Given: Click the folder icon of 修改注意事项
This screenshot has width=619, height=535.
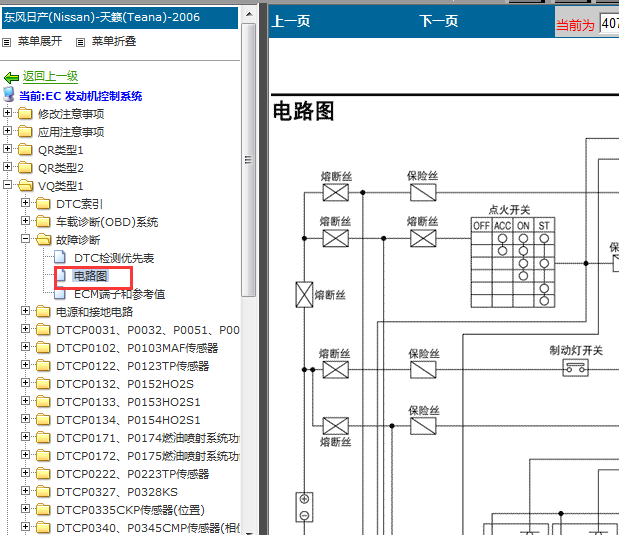Looking at the screenshot, I should coord(25,114).
